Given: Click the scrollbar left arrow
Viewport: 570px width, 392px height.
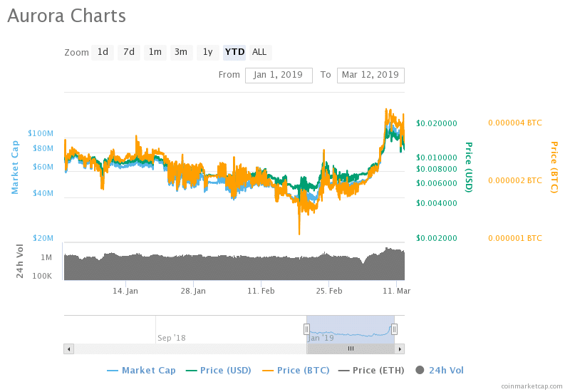Looking at the screenshot, I should 68,349.
